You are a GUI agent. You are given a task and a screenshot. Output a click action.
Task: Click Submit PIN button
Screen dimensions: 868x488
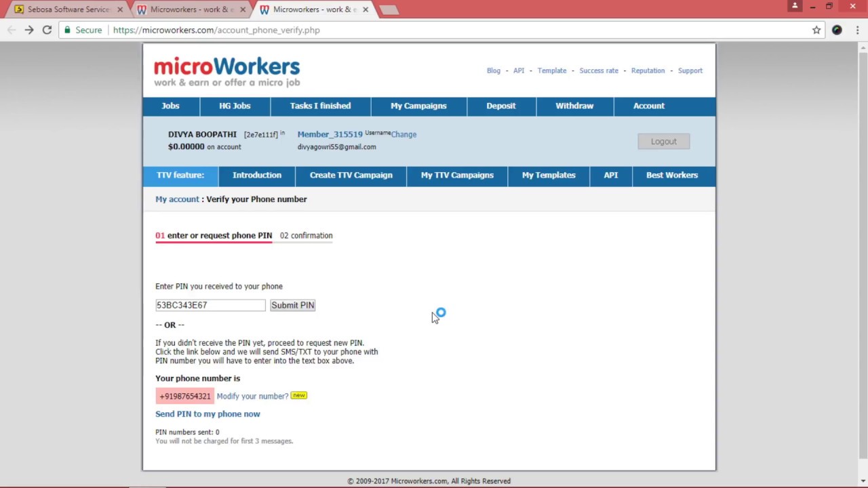click(292, 305)
